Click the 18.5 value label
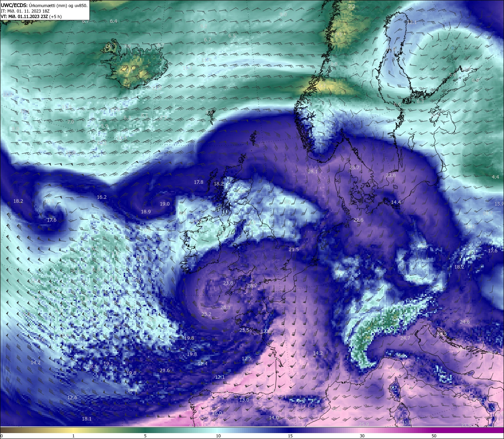 pyautogui.click(x=92, y=366)
